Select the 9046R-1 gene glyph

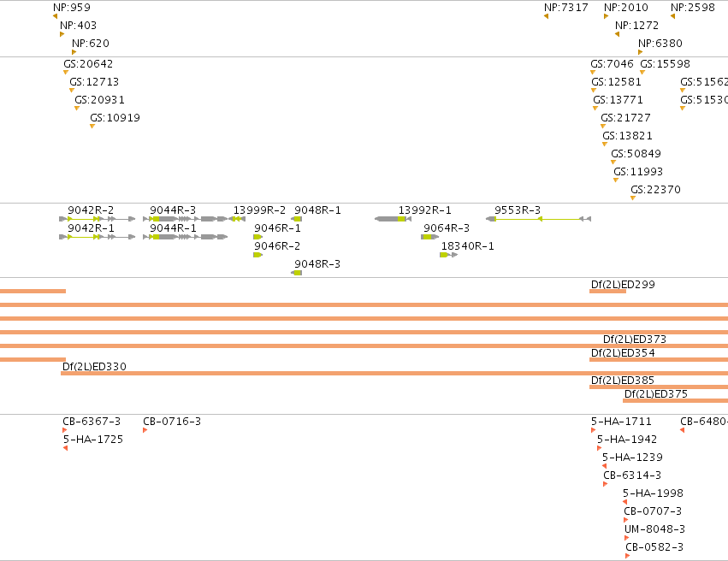point(258,237)
